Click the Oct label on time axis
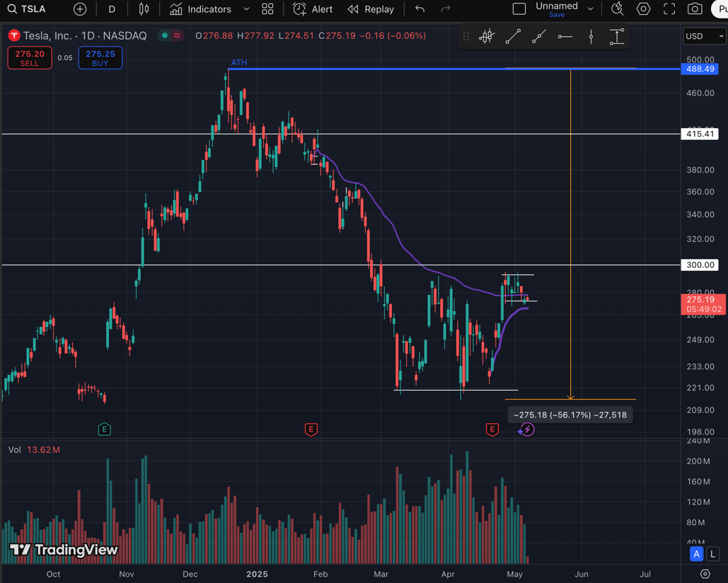The width and height of the screenshot is (728, 583). coord(53,575)
